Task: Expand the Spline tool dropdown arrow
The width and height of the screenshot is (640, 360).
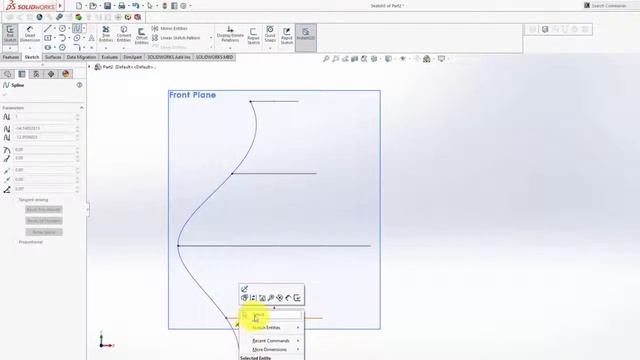Action: pyautogui.click(x=84, y=29)
